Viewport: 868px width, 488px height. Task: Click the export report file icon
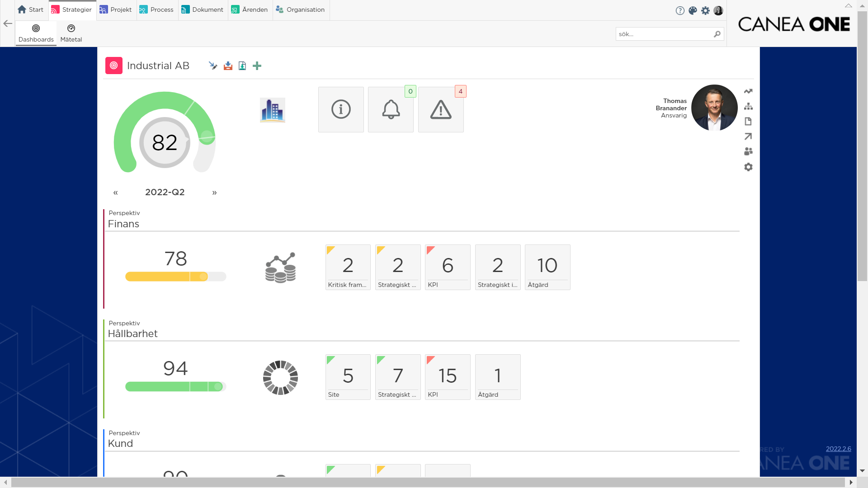point(242,66)
